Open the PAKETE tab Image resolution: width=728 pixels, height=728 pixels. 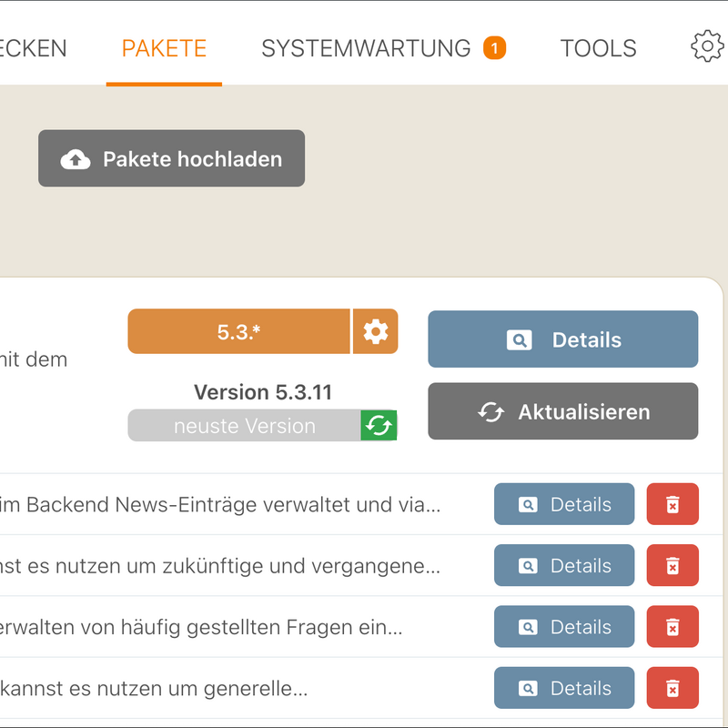[164, 48]
